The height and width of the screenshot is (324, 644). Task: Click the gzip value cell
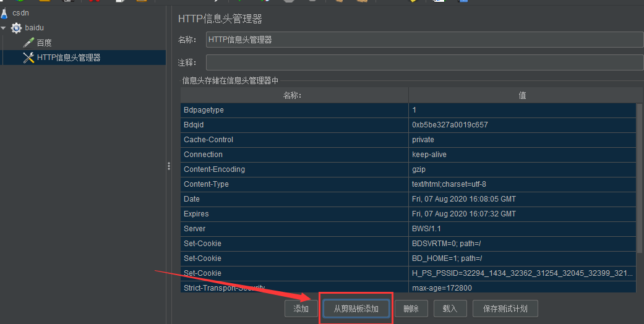(522, 169)
